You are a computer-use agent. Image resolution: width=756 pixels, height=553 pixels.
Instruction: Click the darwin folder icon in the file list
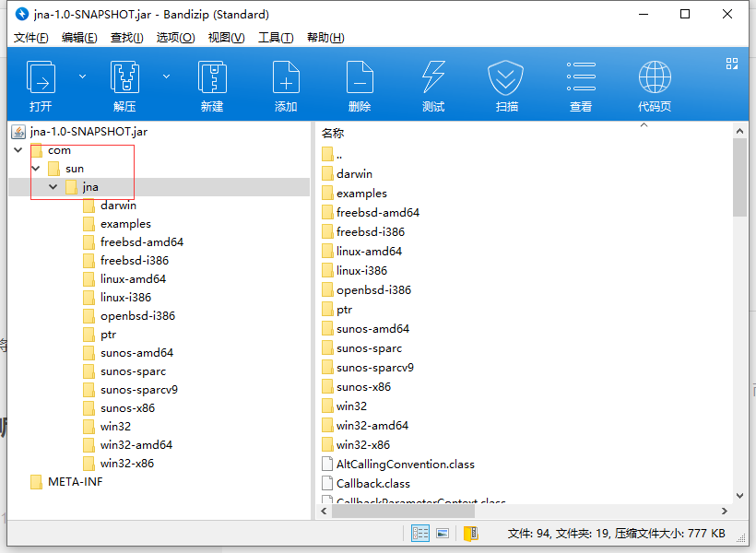coord(327,173)
